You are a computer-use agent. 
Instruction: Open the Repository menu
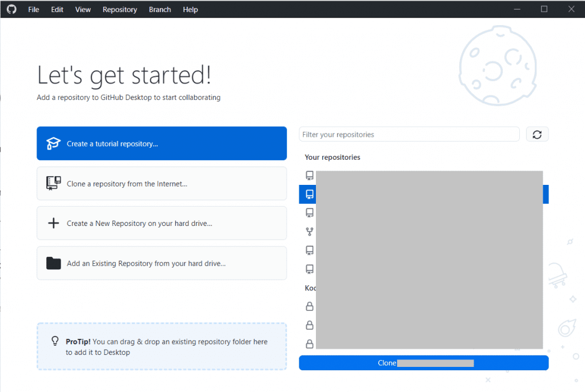click(119, 9)
